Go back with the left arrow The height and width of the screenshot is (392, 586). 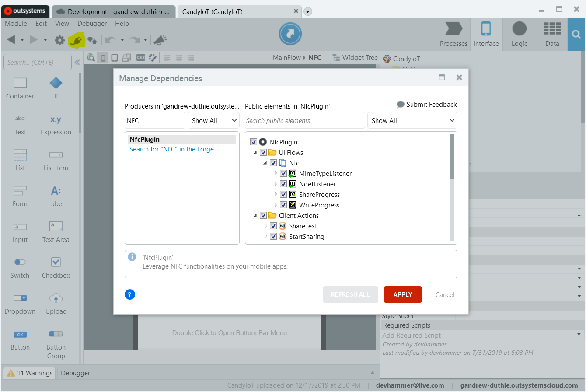click(11, 40)
